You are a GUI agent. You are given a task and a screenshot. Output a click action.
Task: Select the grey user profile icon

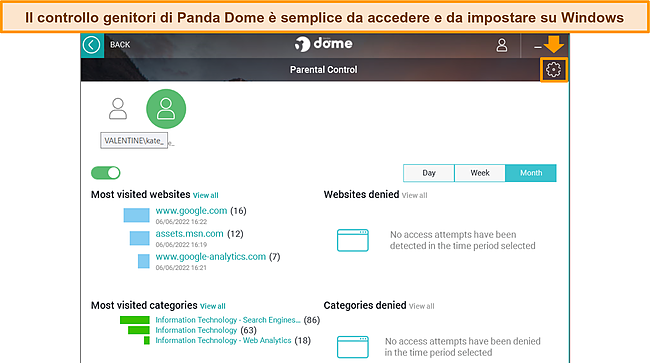point(118,109)
